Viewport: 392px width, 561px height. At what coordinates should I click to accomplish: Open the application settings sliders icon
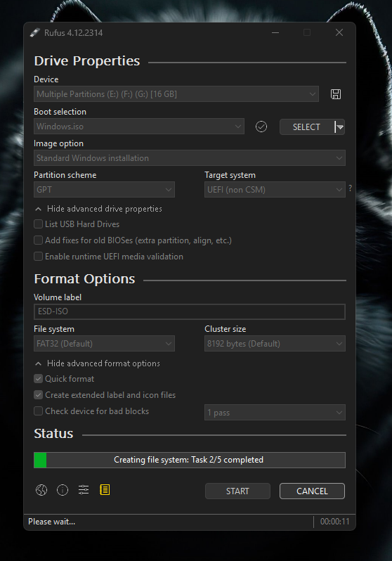point(84,490)
